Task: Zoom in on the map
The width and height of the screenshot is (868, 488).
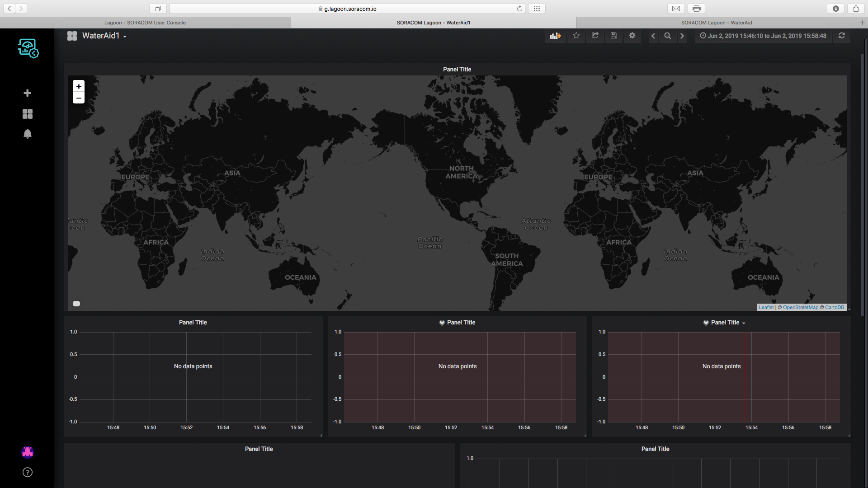Action: [x=79, y=86]
